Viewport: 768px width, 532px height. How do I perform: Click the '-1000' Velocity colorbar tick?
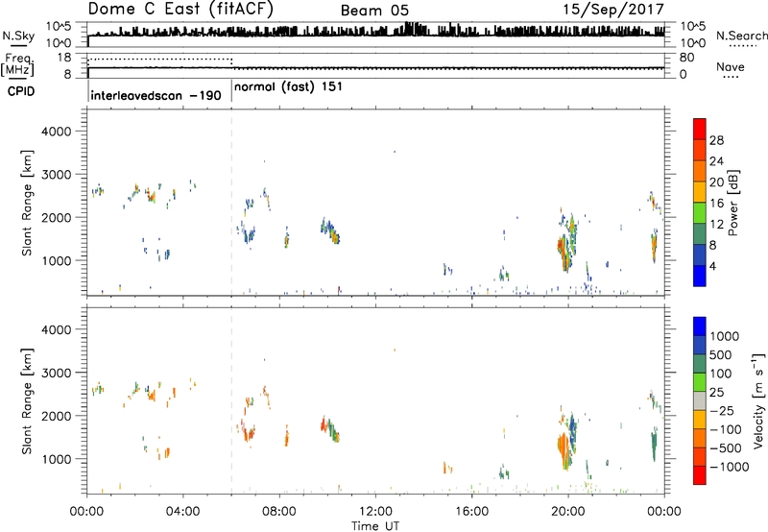coord(729,467)
